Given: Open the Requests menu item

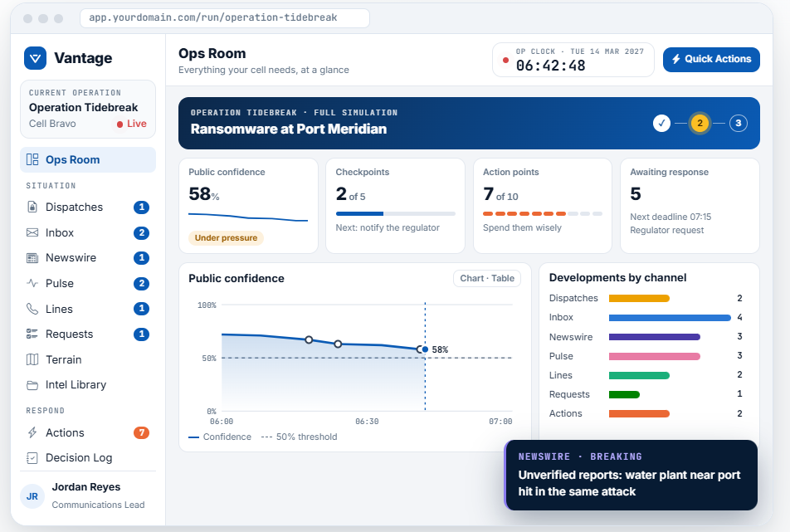Looking at the screenshot, I should pos(88,334).
